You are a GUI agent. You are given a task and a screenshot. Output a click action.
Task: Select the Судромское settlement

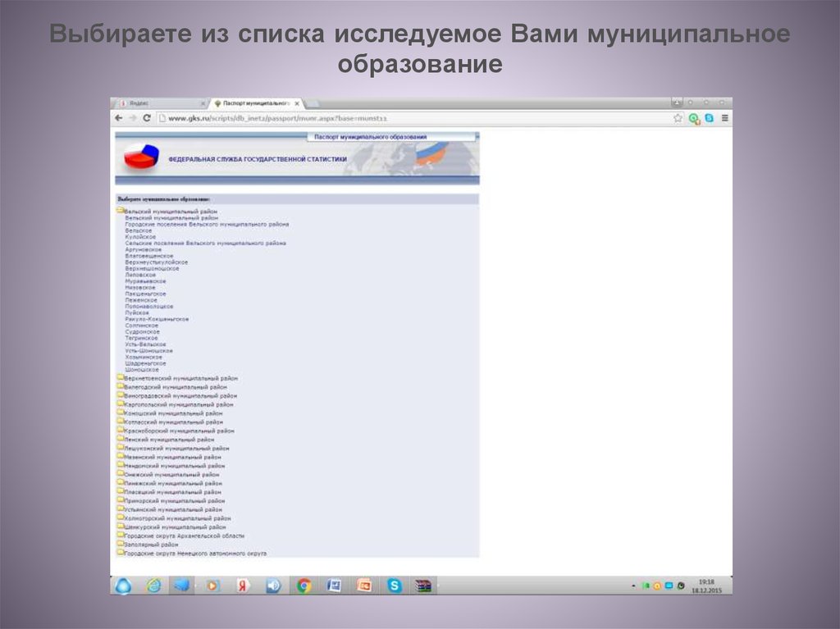142,332
